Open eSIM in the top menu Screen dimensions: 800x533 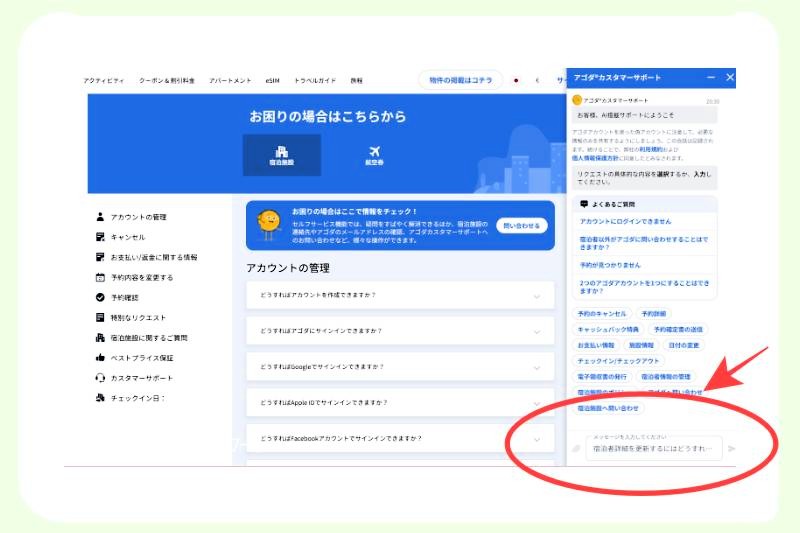click(272, 81)
